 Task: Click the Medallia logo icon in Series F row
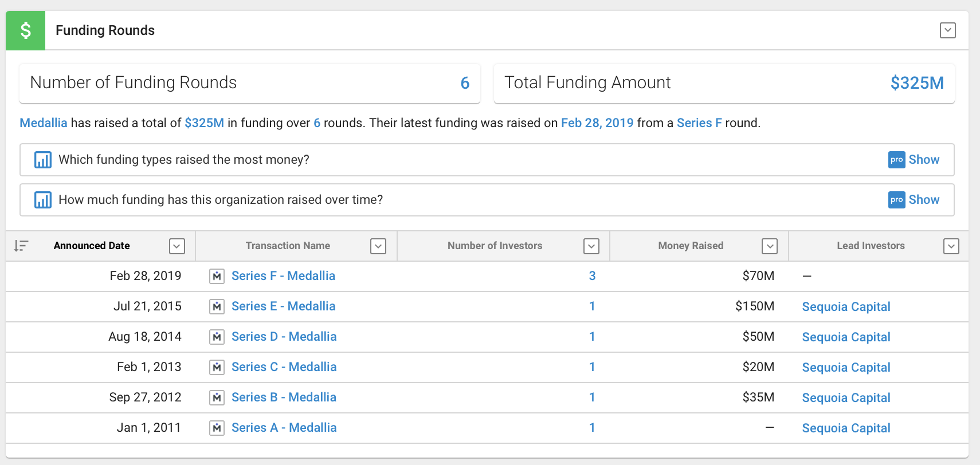click(217, 277)
